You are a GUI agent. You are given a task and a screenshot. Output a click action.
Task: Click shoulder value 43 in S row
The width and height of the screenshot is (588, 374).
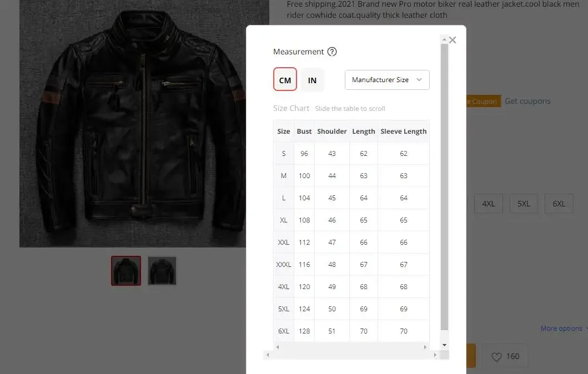pyautogui.click(x=332, y=154)
